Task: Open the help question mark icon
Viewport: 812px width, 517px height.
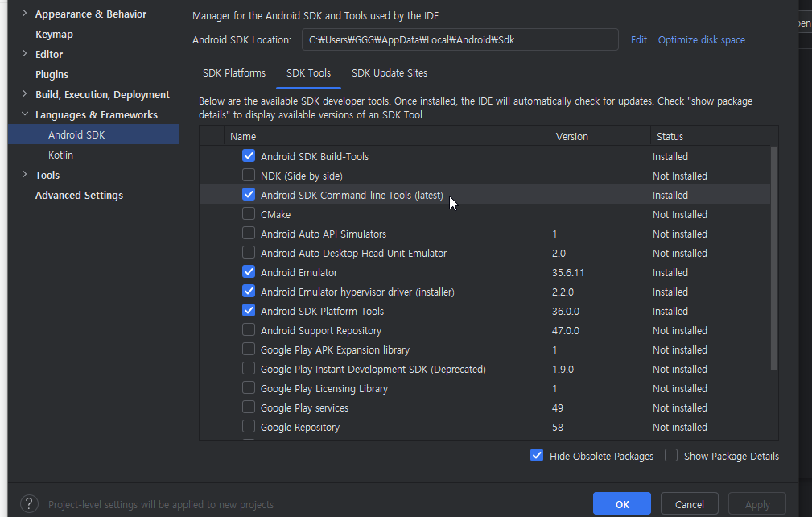Action: click(x=29, y=503)
